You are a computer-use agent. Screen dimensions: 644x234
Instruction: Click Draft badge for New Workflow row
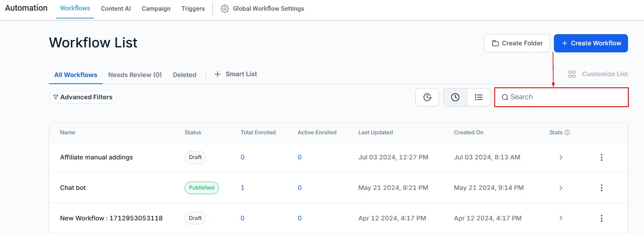coord(195,218)
